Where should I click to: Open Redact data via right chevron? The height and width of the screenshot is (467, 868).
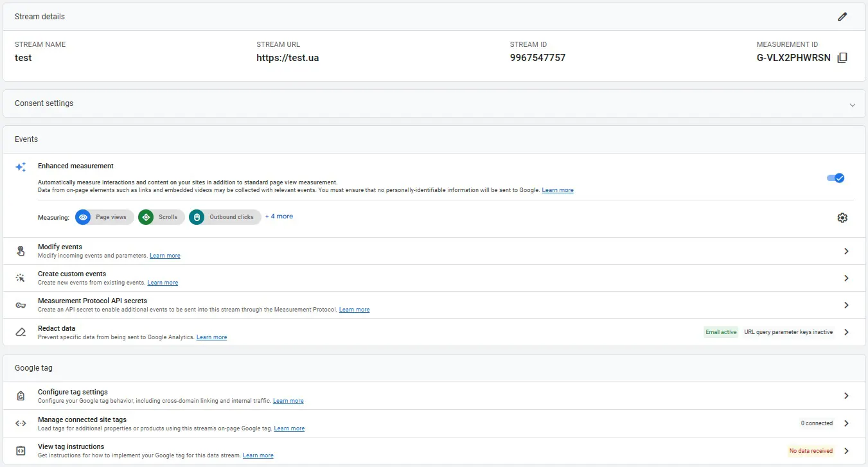(x=846, y=332)
